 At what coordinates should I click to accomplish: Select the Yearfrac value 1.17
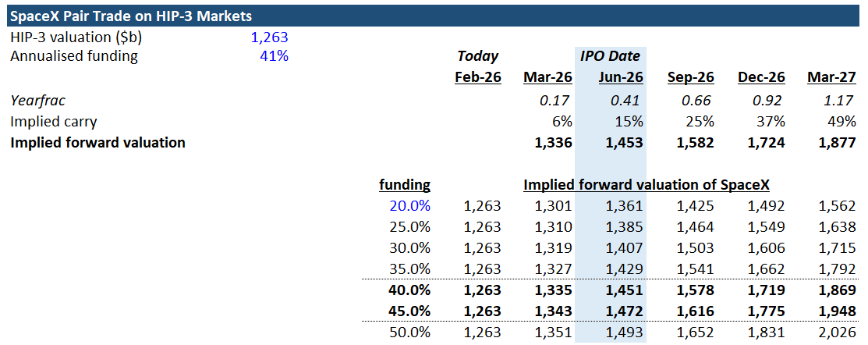[x=840, y=101]
